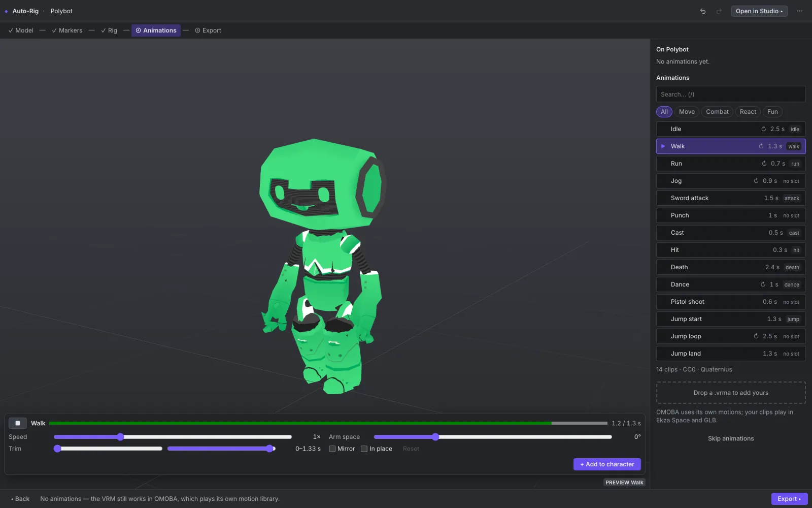Open the three-dot more options menu

(x=800, y=11)
